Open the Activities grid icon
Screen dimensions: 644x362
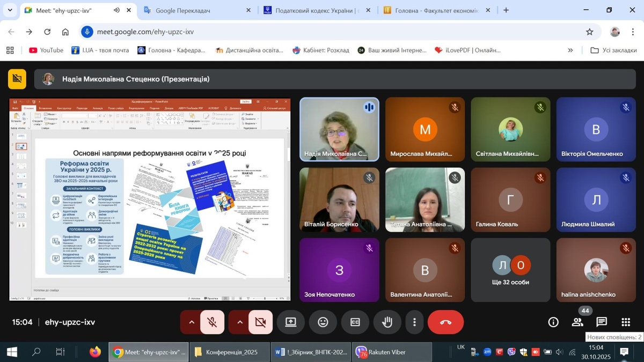[x=626, y=322]
